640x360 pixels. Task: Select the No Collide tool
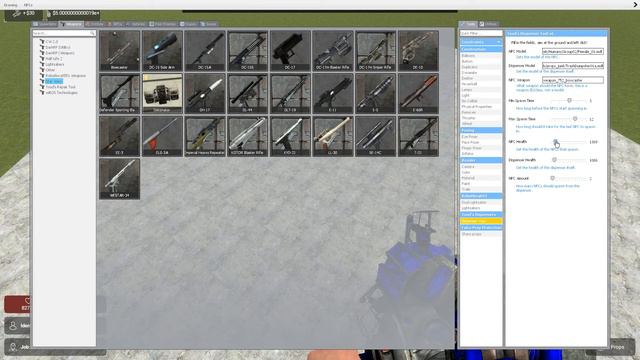click(x=481, y=101)
